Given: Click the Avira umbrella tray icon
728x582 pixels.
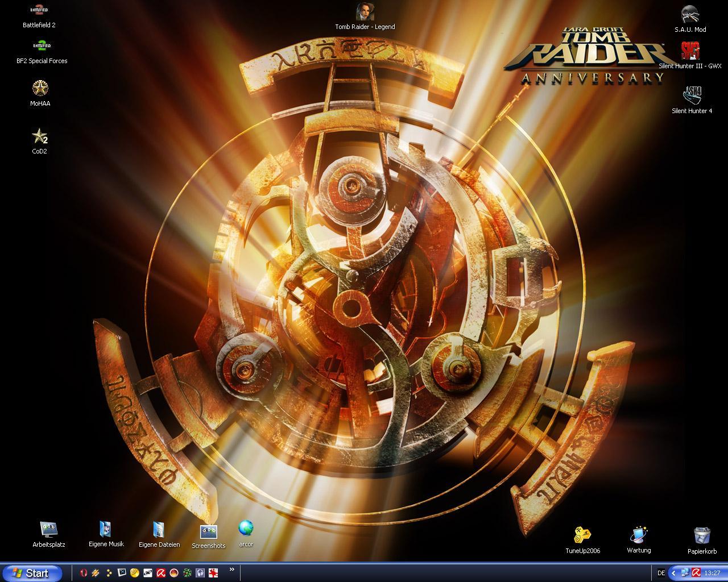Looking at the screenshot, I should (695, 573).
